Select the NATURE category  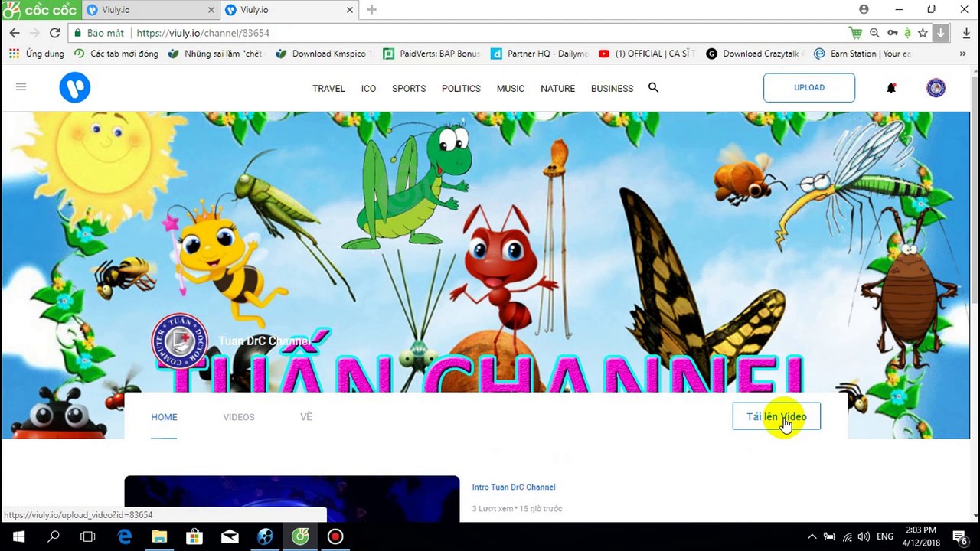coord(557,88)
